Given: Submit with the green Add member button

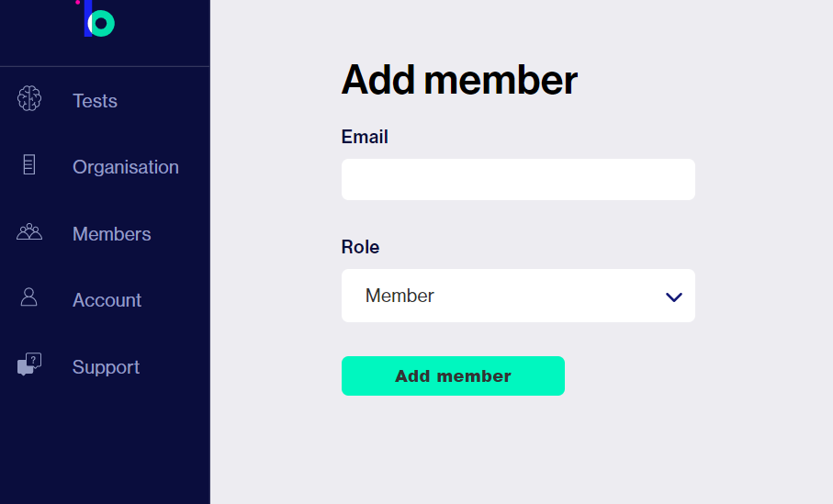Looking at the screenshot, I should [453, 376].
